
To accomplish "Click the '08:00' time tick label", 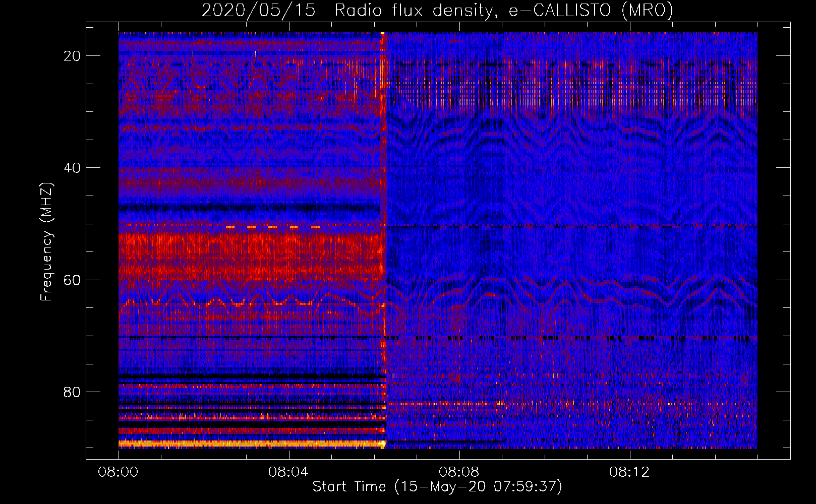I will (119, 472).
